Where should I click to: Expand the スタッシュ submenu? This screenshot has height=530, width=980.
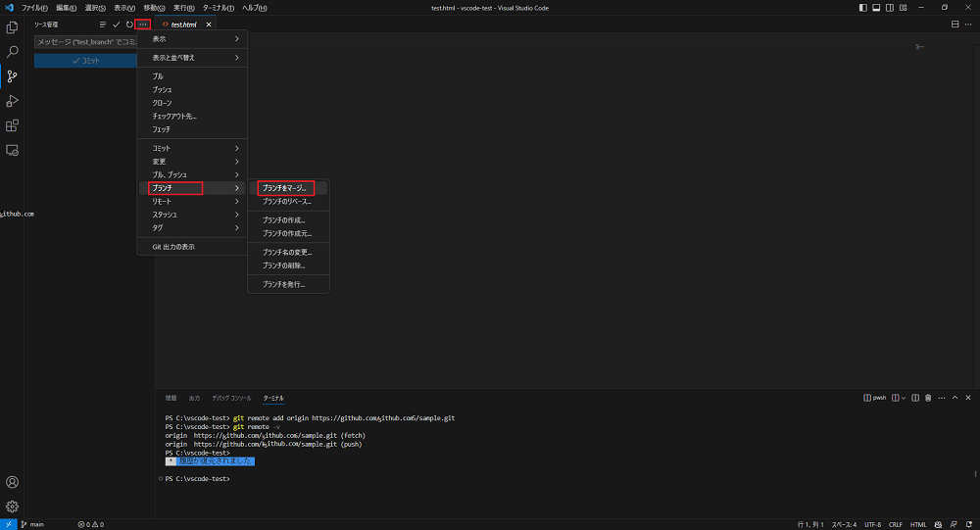pos(191,215)
